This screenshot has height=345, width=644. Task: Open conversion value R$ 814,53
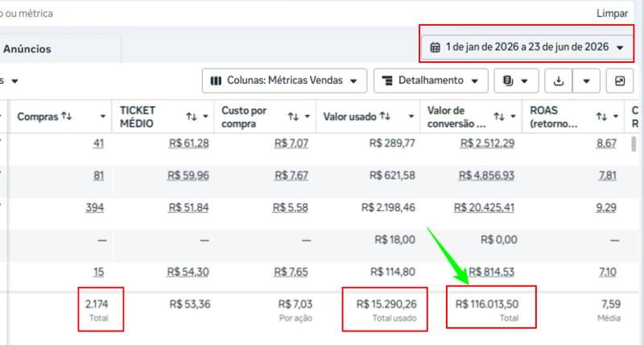pyautogui.click(x=492, y=272)
